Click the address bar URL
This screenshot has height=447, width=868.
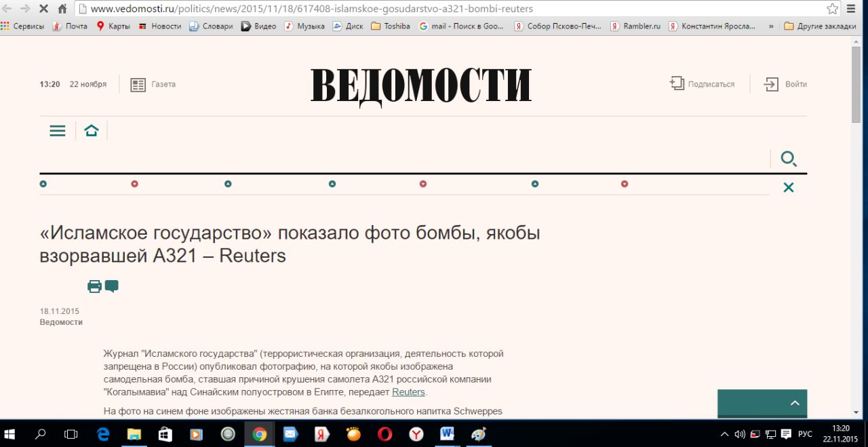tap(312, 9)
